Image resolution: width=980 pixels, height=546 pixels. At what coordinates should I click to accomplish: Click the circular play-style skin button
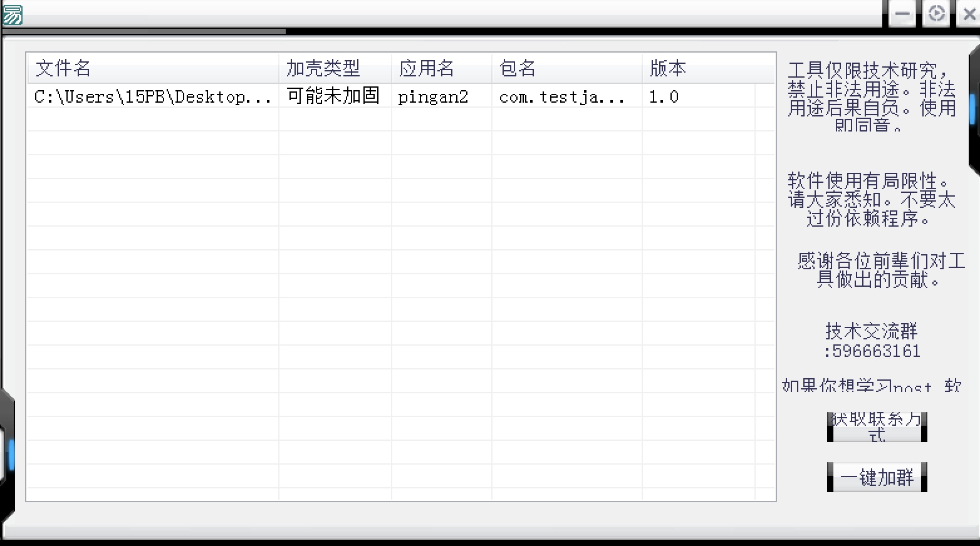pos(936,14)
